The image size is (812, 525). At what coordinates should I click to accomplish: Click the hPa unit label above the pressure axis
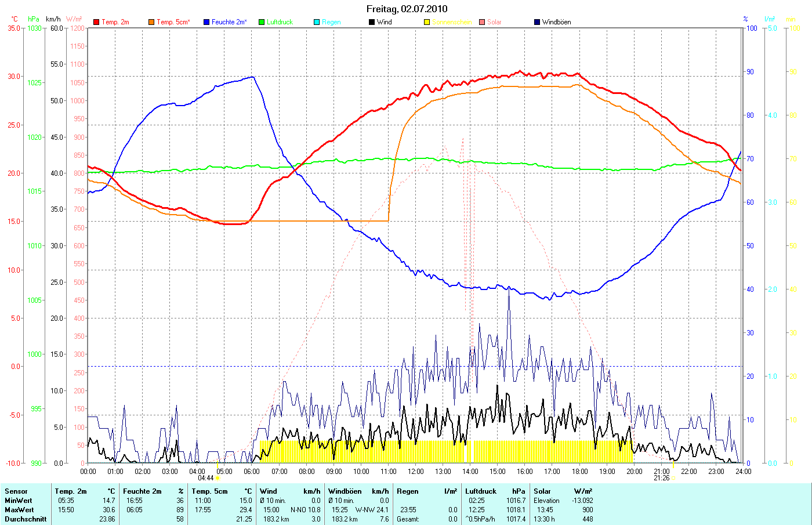point(34,19)
